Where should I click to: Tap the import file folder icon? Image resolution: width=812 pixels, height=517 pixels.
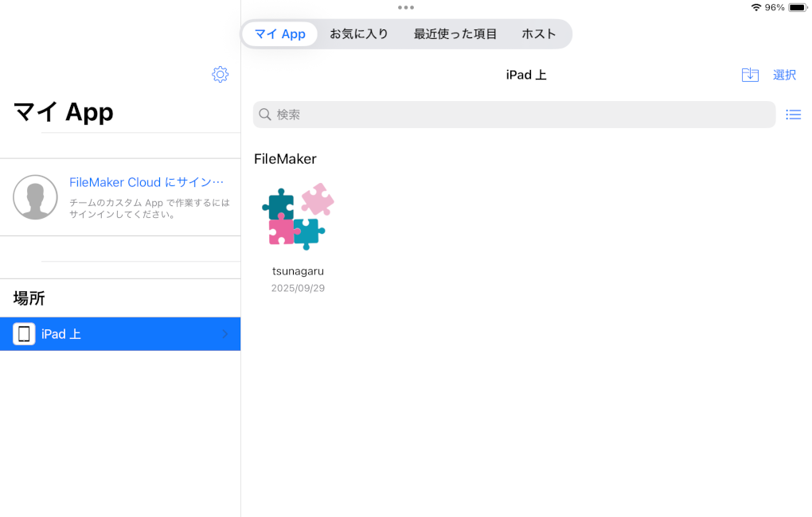[x=750, y=75]
